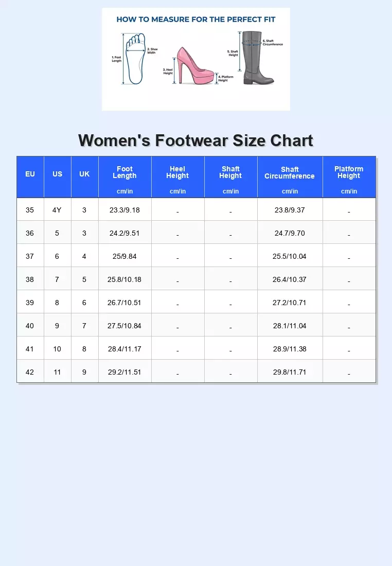Click the 29.8/11.71 shaft circumference cell

290,372
